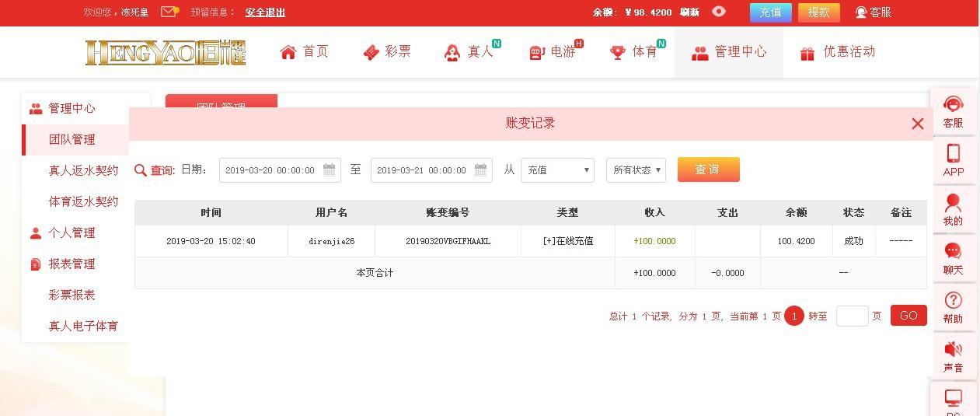Open the mail message envelope icon

(169, 12)
